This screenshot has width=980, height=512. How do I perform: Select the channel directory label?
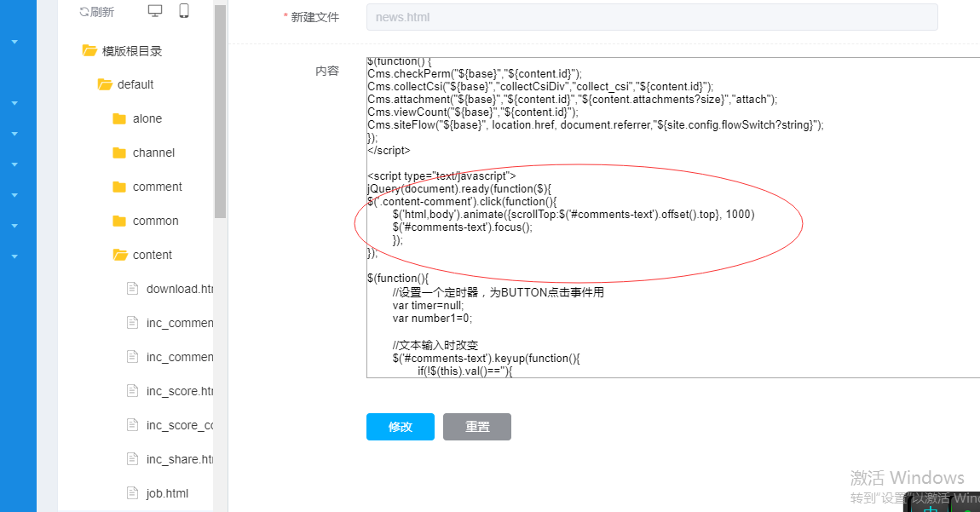[153, 152]
